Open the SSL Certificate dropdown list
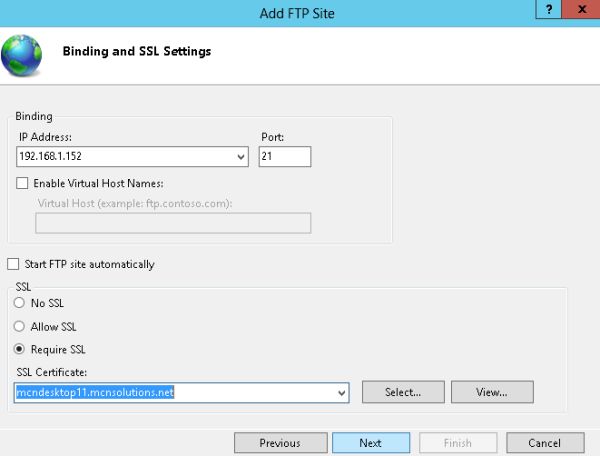This screenshot has height=456, width=600. [342, 393]
